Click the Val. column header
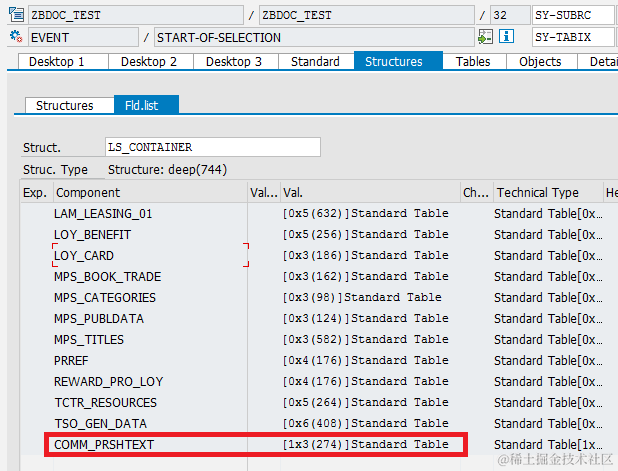The image size is (618, 471). click(370, 192)
